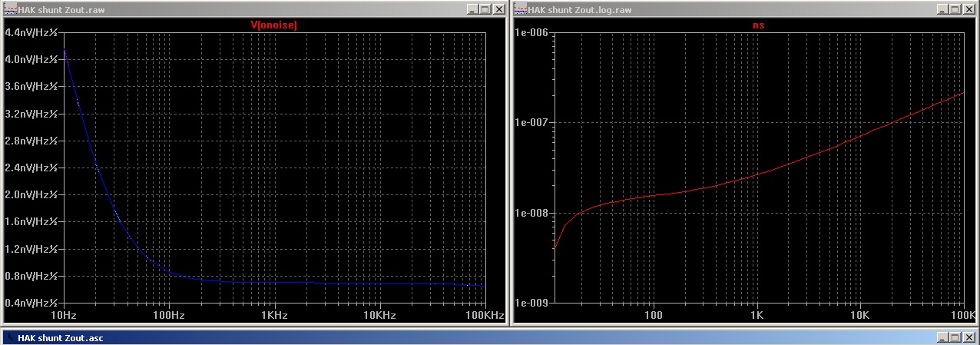Viewport: 980px width, 345px height.
Task: Click the 100K label on ns plot axis
Action: tap(963, 316)
